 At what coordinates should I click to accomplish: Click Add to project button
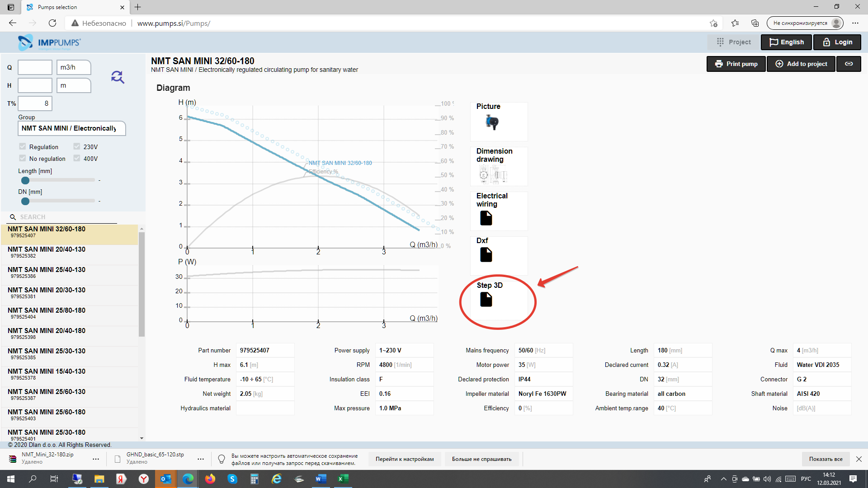[x=801, y=64]
